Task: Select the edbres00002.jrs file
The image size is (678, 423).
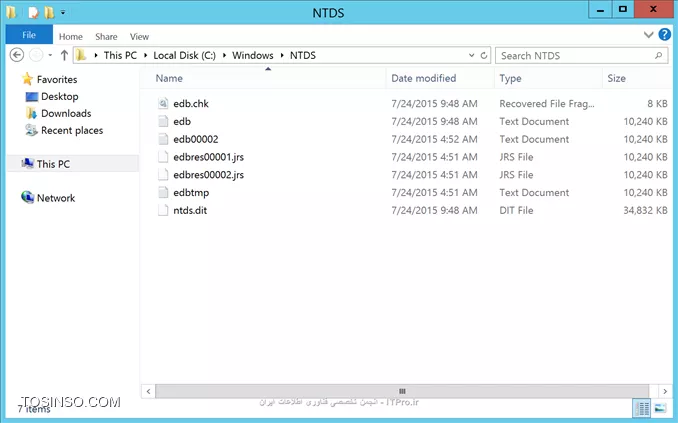Action: (x=208, y=175)
